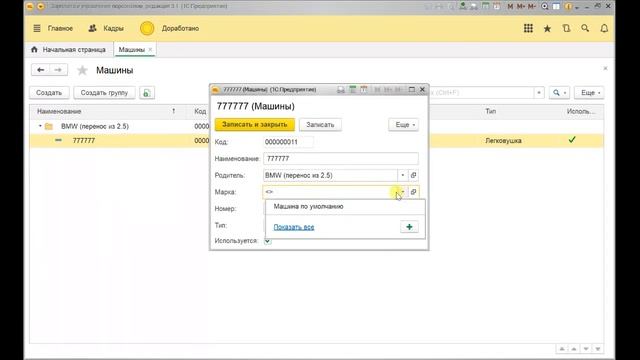Go to first record with bottom-right up arrow

pos(562,349)
